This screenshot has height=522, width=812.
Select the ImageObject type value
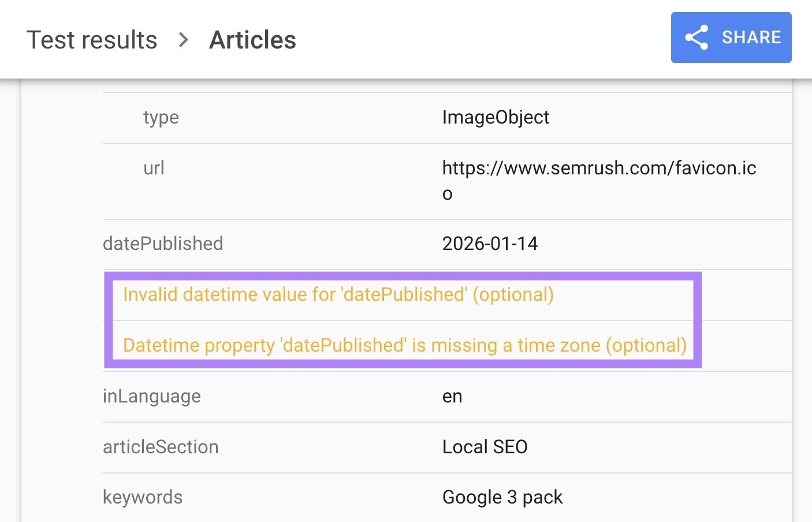(496, 117)
